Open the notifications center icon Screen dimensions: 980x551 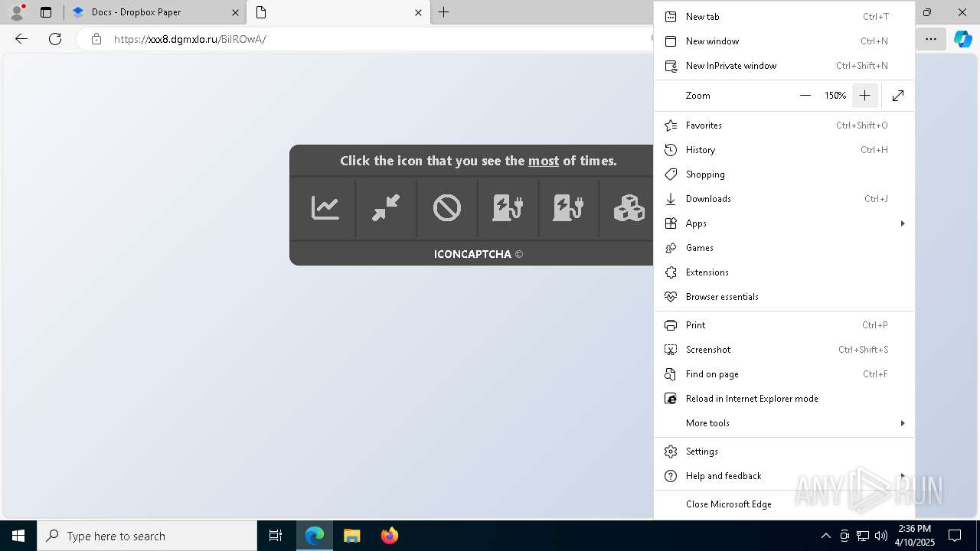coord(955,536)
